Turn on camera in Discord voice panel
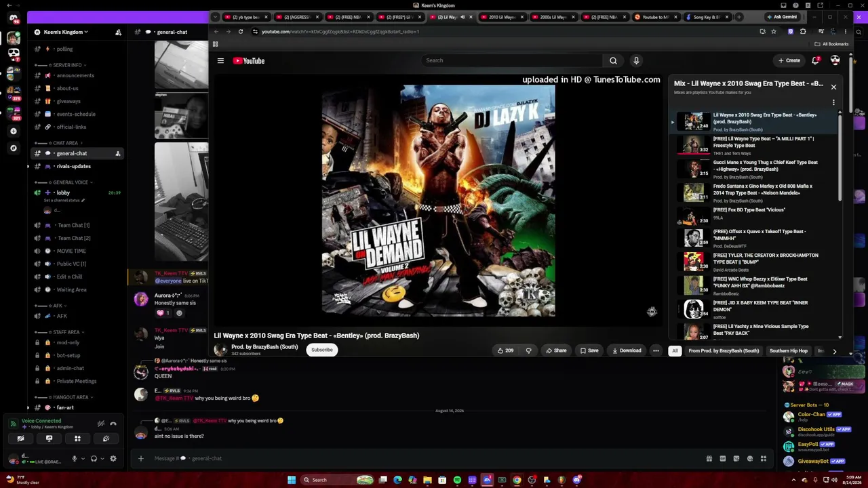 point(20,439)
